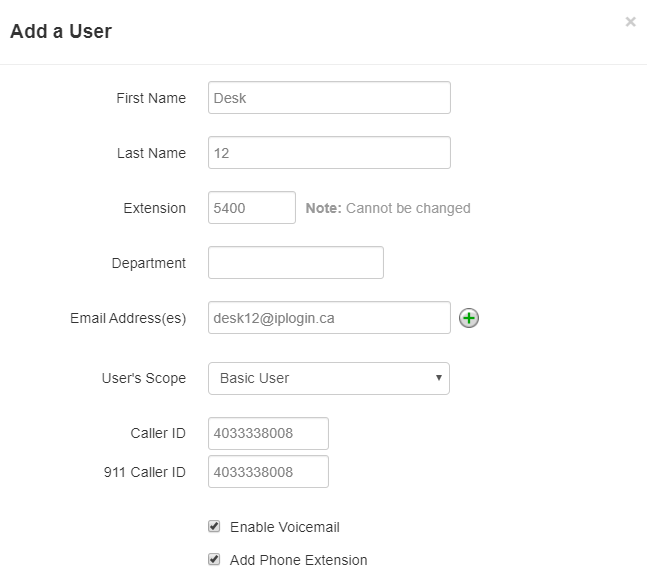This screenshot has height=587, width=647.
Task: Select the Extension number field
Action: click(251, 208)
